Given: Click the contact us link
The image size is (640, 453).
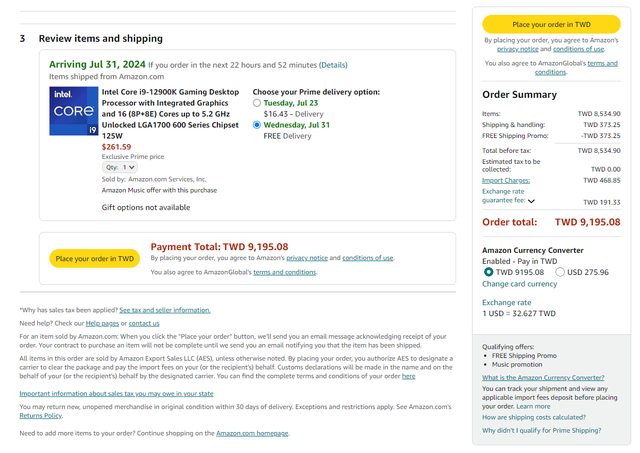Looking at the screenshot, I should click(143, 323).
